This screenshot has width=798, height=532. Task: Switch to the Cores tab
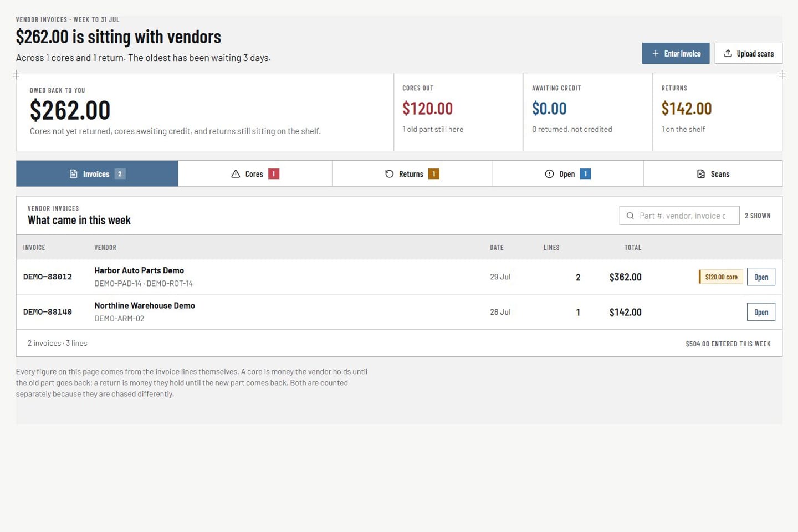point(255,173)
